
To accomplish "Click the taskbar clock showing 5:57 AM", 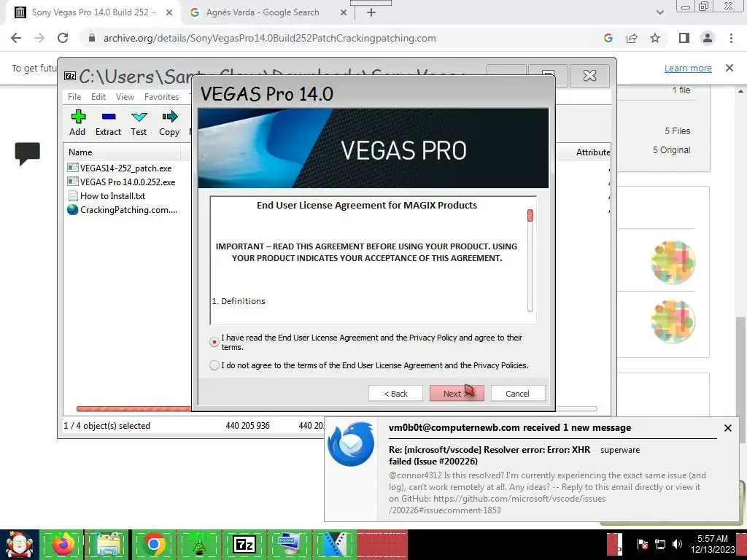I will [x=712, y=544].
